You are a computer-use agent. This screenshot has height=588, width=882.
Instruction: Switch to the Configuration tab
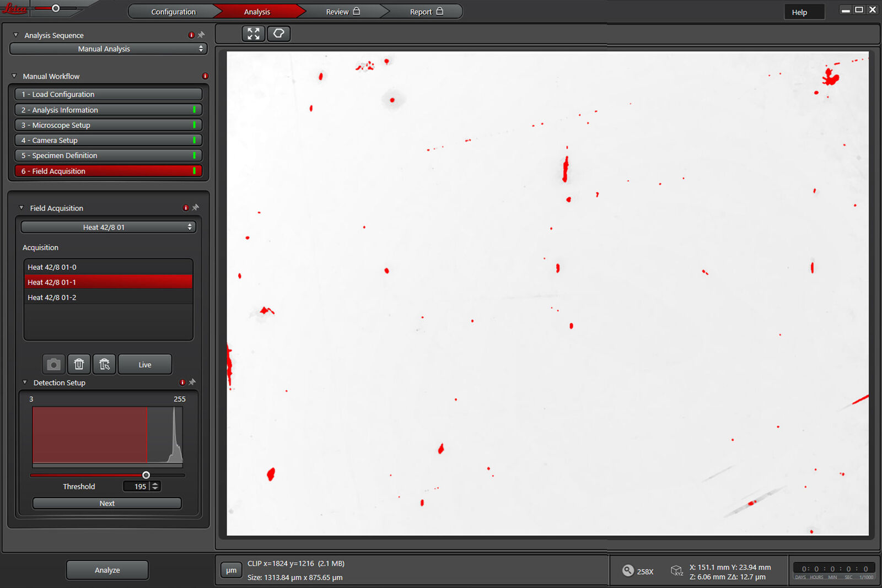click(x=173, y=12)
